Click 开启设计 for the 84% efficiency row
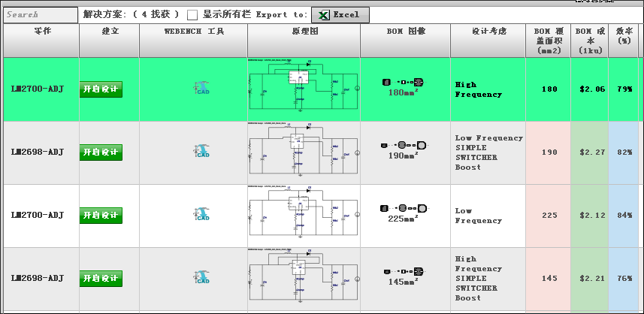 coord(101,216)
